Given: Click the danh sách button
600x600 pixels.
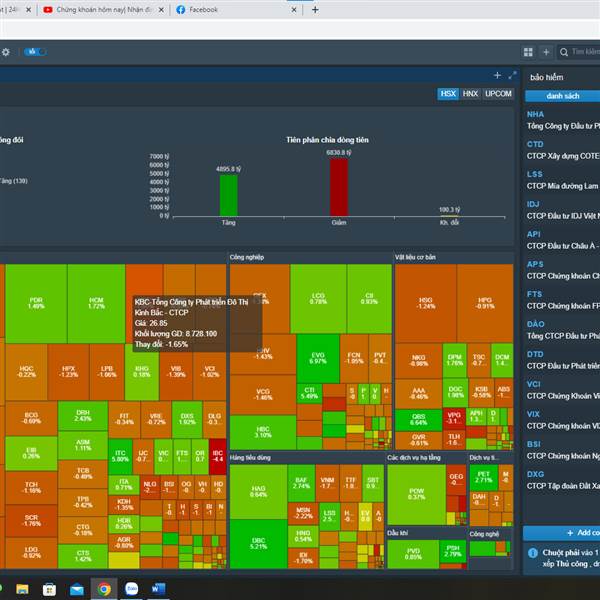Looking at the screenshot, I should tap(562, 96).
